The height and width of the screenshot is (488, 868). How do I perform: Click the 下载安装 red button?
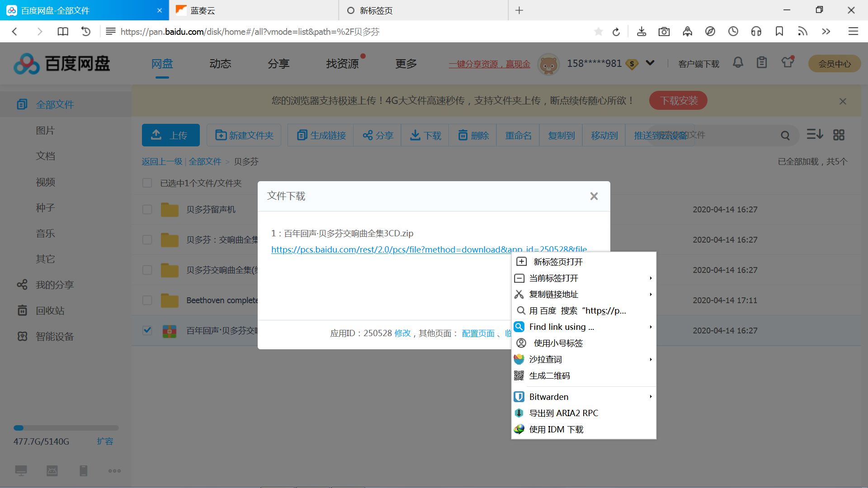point(678,100)
